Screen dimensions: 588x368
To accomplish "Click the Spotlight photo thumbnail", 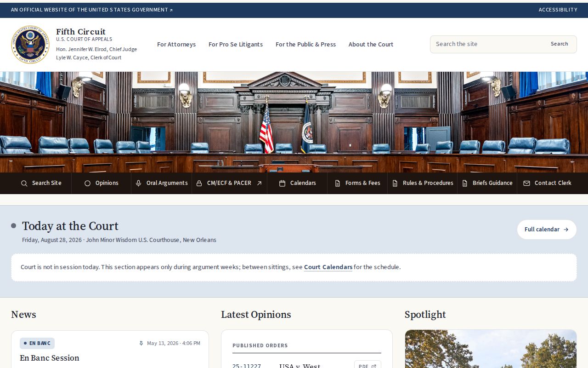I will [491, 349].
